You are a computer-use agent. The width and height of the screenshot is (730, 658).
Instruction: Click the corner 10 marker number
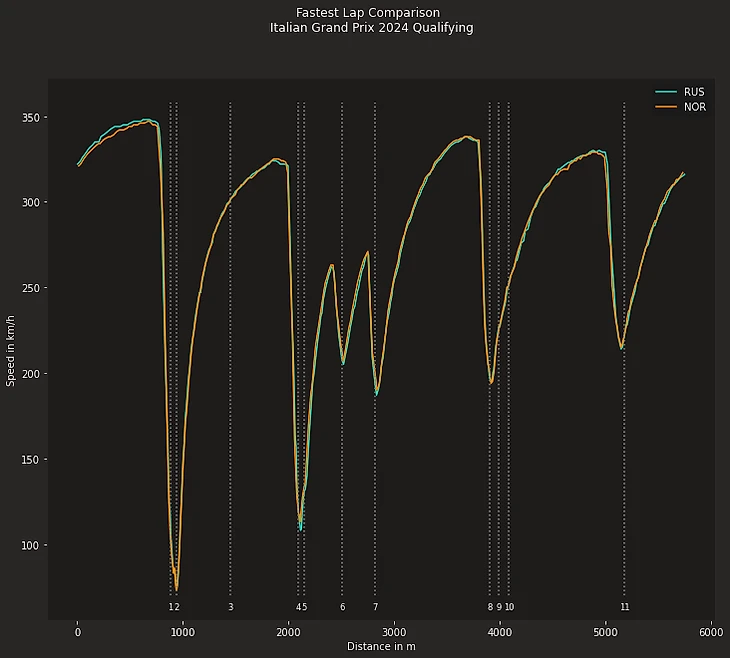(x=509, y=607)
